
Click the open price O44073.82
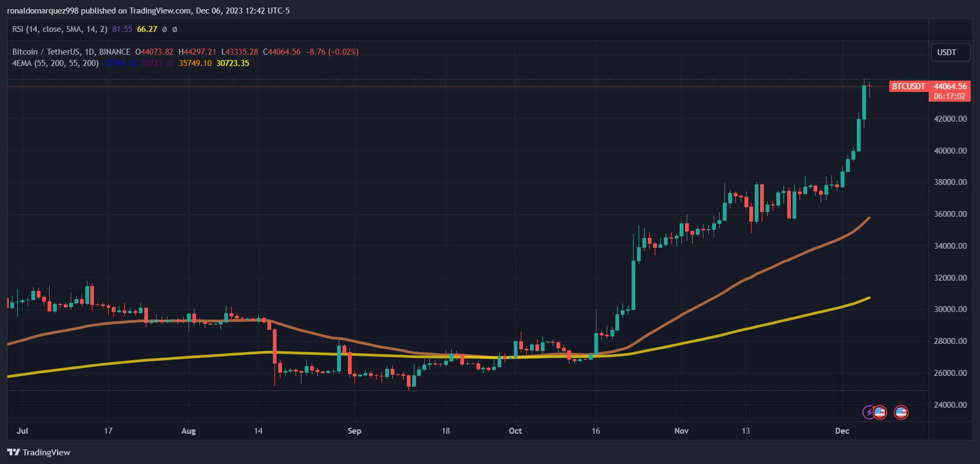(x=155, y=52)
